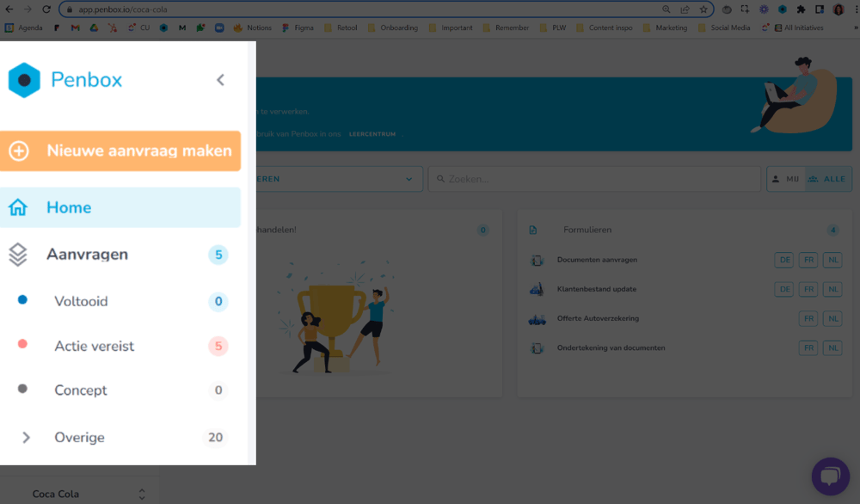Start Documenten aanvragen in NL
The width and height of the screenshot is (860, 504).
832,260
